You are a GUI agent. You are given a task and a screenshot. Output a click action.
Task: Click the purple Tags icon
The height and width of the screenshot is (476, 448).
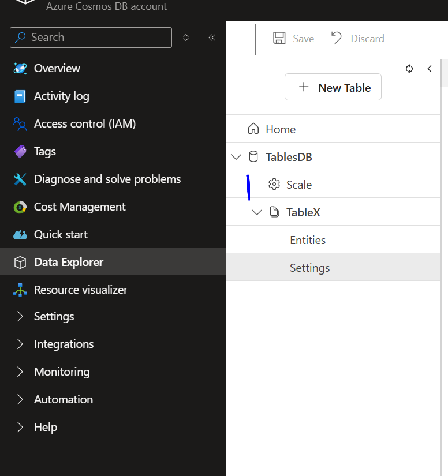tap(20, 152)
